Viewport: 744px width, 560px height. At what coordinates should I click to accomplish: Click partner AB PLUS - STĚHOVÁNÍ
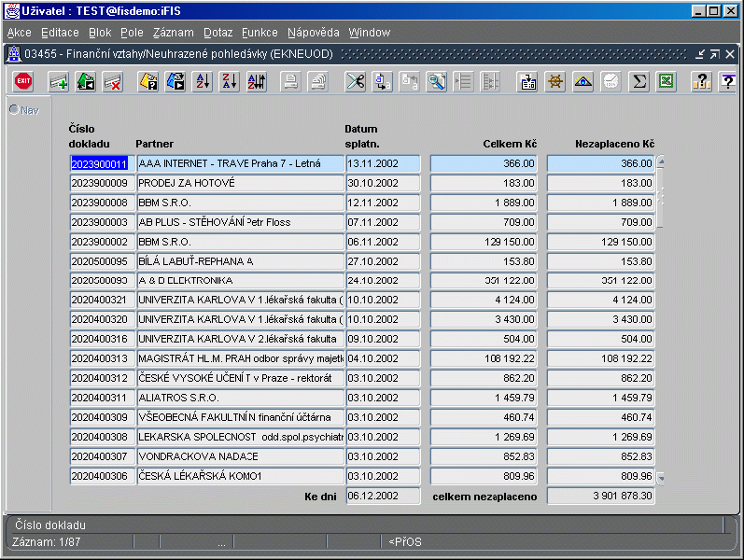[240, 222]
